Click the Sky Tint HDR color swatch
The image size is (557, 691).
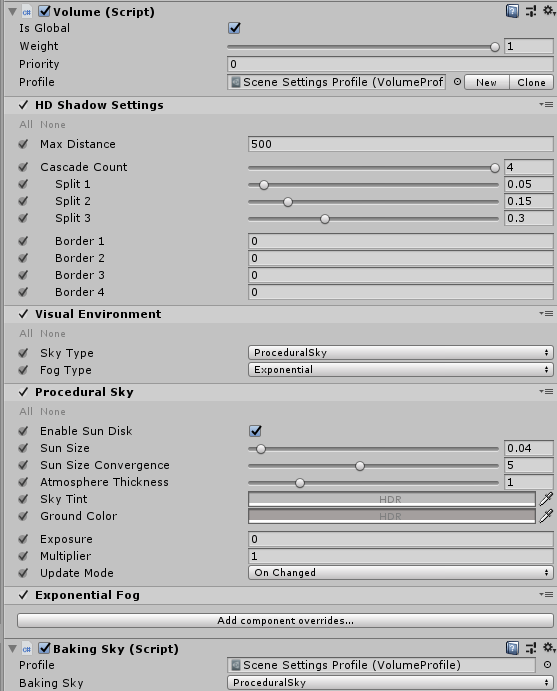tap(392, 499)
